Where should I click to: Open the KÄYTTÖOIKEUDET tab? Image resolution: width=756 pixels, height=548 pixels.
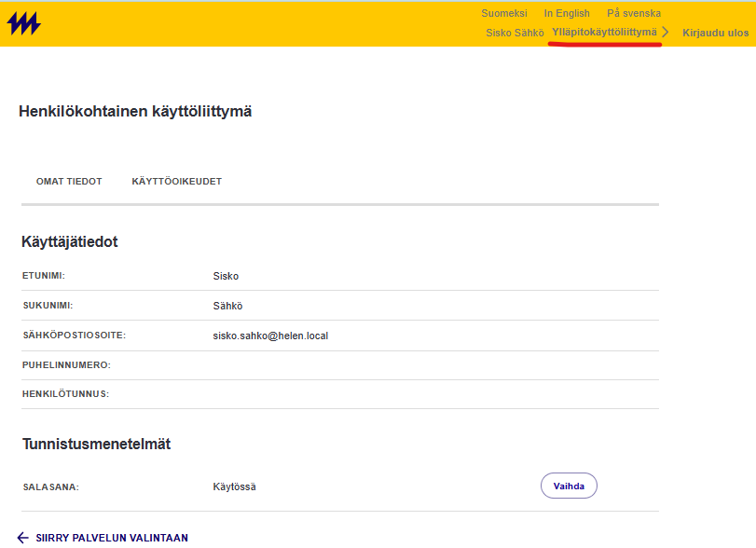coord(176,181)
